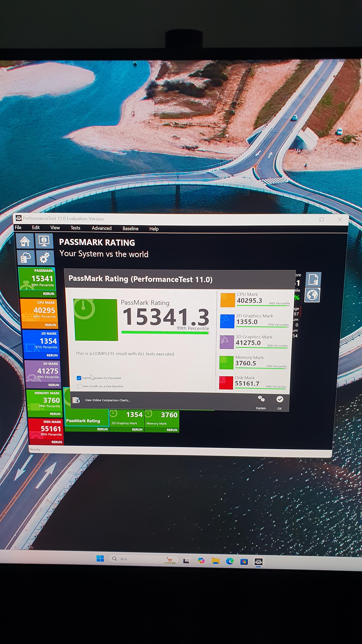The image size is (362, 644).
Task: Click RERUN under bottom Memory Mark tile
Action: tap(172, 430)
